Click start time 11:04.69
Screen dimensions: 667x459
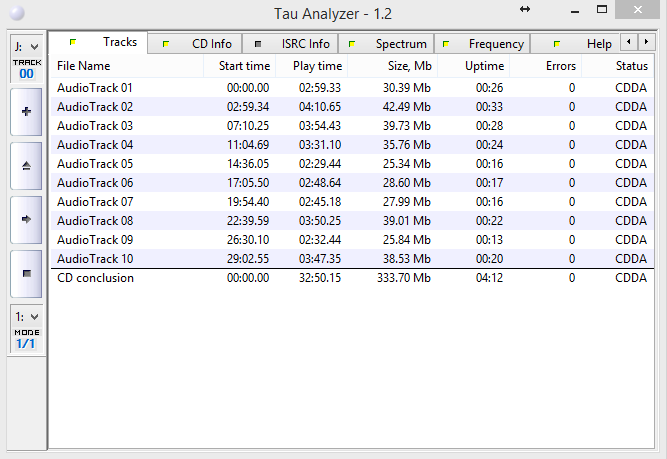pos(248,145)
